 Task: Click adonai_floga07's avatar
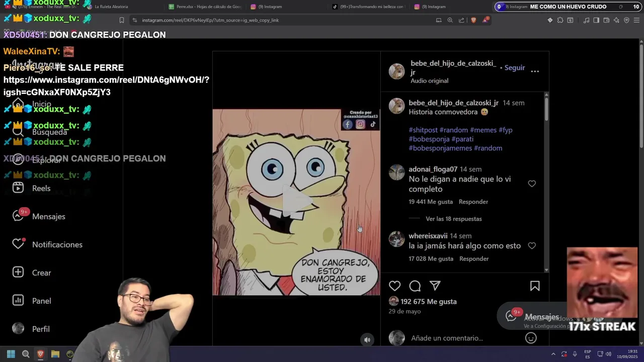[396, 172]
